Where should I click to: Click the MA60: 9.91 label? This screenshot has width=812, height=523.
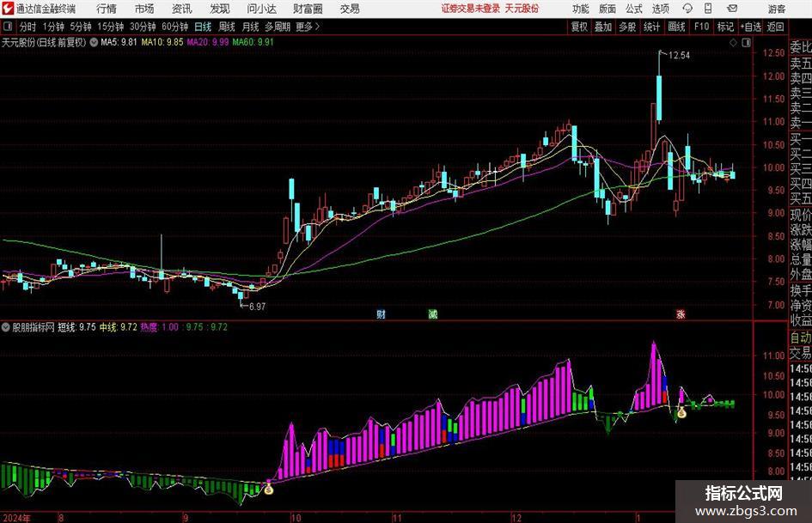tap(253, 42)
